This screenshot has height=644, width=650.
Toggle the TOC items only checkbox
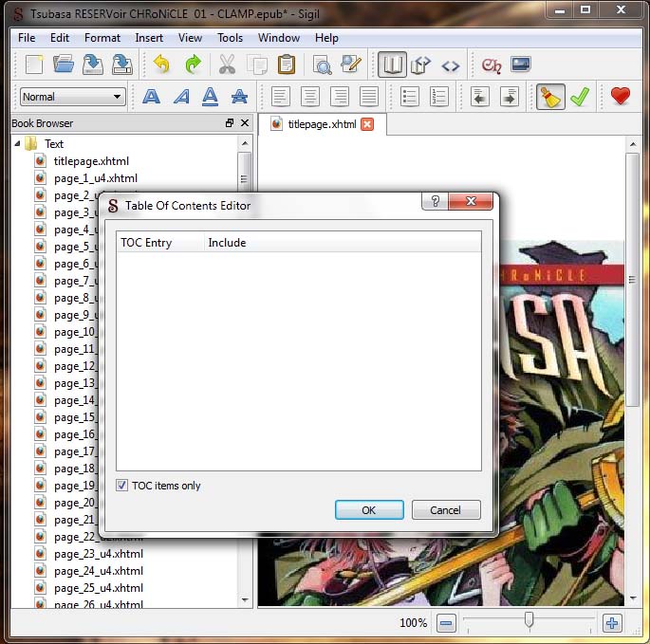(x=121, y=486)
